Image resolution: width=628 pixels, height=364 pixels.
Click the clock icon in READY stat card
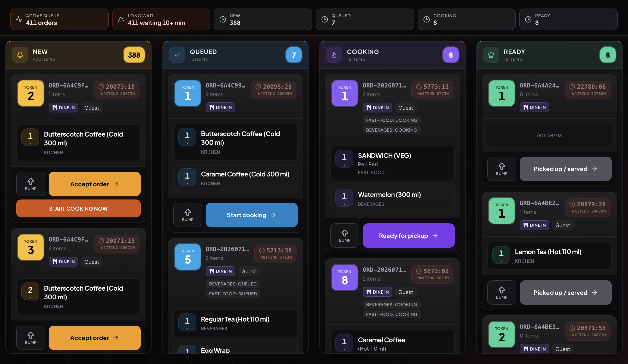pos(528,19)
